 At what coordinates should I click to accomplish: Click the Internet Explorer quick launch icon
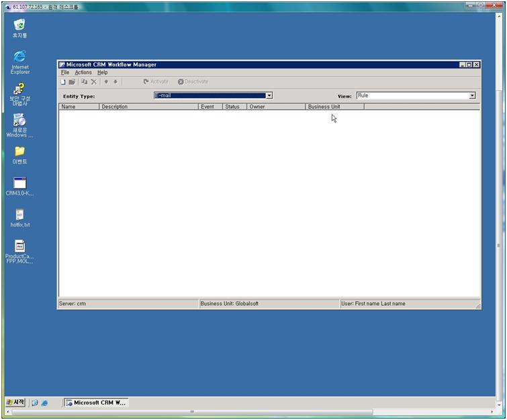click(44, 403)
